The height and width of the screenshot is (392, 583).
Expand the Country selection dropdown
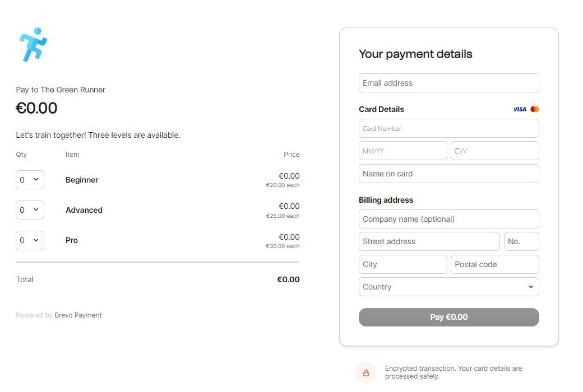pos(448,287)
